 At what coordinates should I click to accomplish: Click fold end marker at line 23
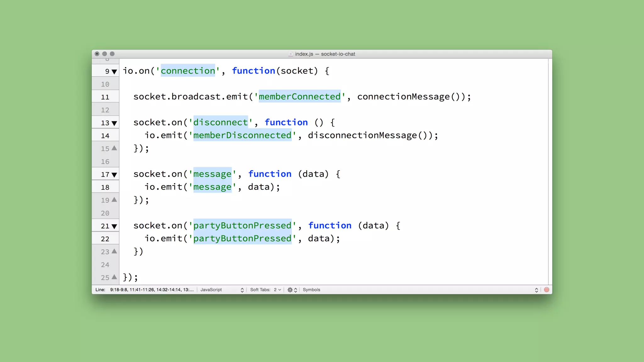[114, 251]
